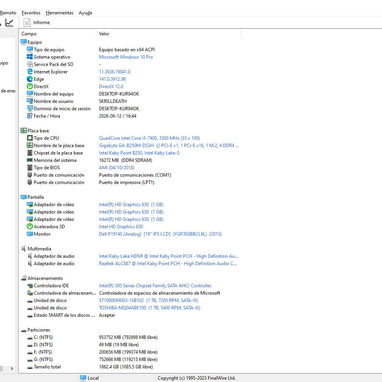Open the AMI (04/10/2018) BIOS link

coord(117,167)
